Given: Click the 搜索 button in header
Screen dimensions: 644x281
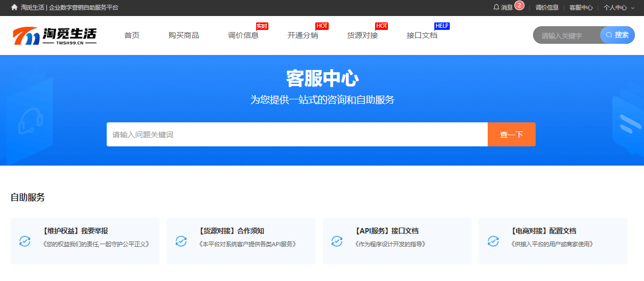Looking at the screenshot, I should (x=617, y=35).
